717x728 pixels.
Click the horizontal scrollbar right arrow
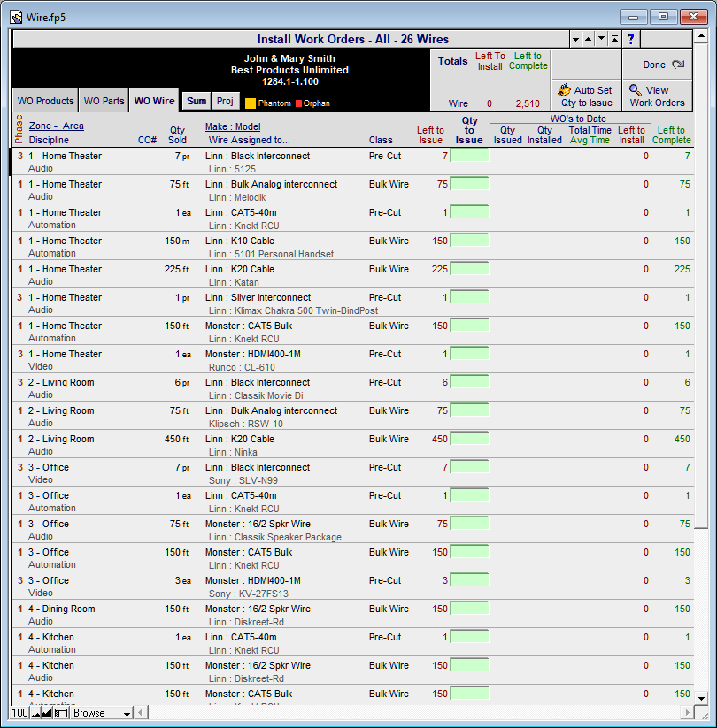click(687, 712)
